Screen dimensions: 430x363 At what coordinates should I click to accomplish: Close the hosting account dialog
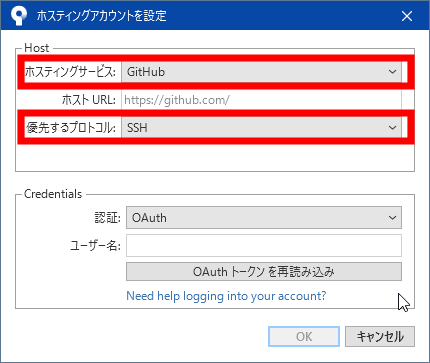click(x=407, y=16)
